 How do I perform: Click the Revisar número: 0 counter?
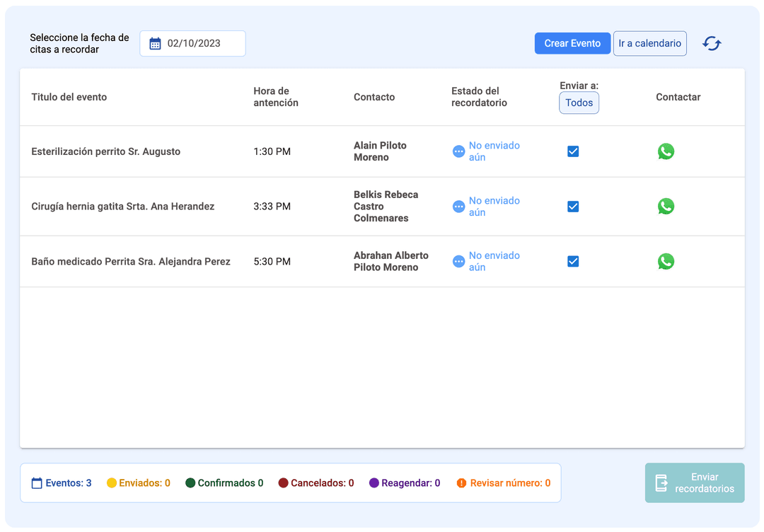pyautogui.click(x=504, y=482)
